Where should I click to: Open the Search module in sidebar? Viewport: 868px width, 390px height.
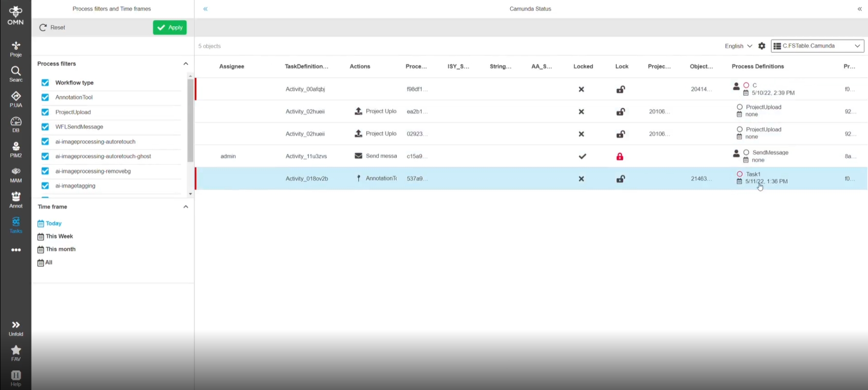pyautogui.click(x=16, y=74)
